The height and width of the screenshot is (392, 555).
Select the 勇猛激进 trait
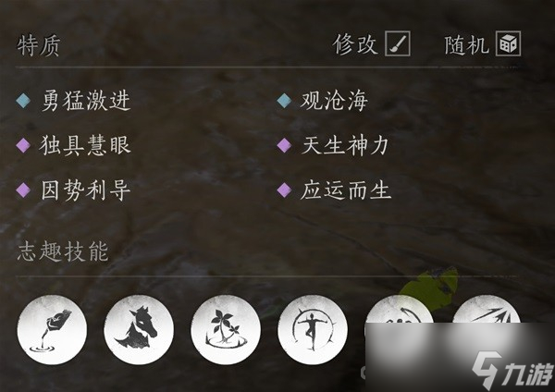86,101
